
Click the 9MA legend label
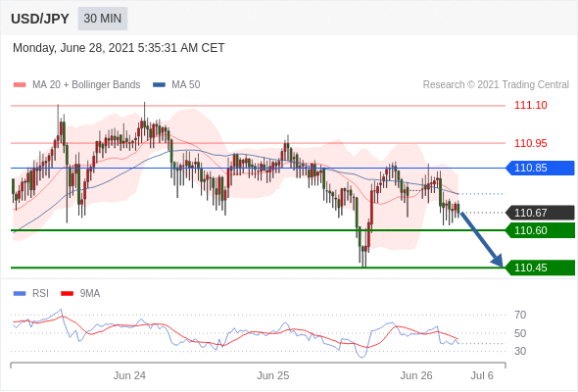[x=90, y=294]
